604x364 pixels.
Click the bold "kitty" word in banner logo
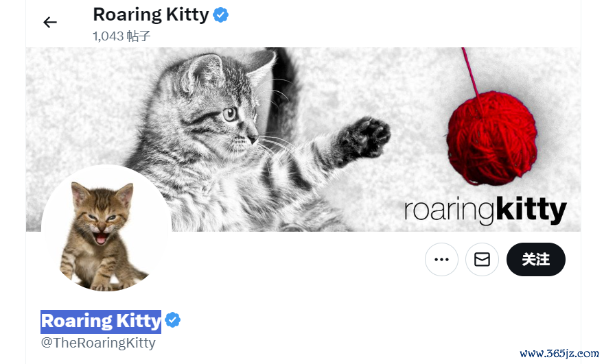pyautogui.click(x=531, y=210)
